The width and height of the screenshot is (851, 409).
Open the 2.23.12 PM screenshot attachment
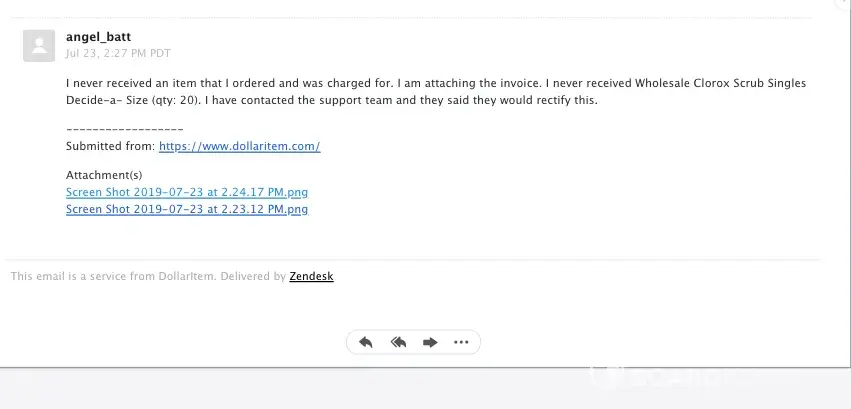186,209
